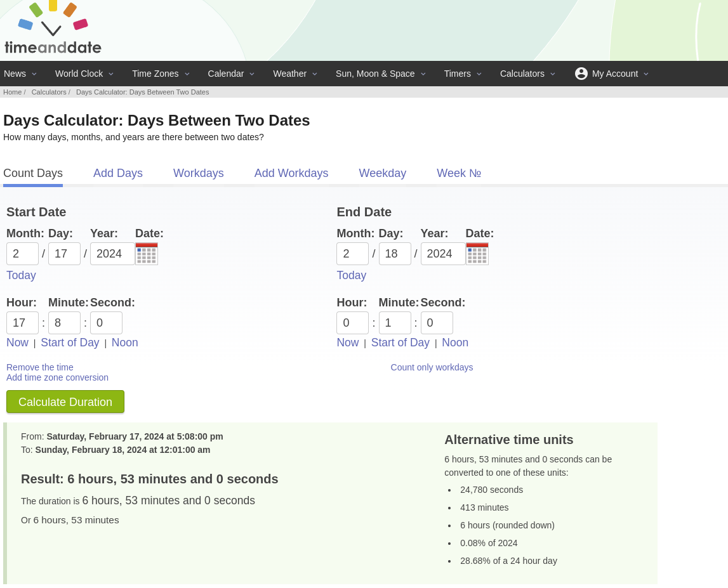Viewport: 728px width, 588px height.
Task: Focus the Start Date month field
Action: (22, 254)
